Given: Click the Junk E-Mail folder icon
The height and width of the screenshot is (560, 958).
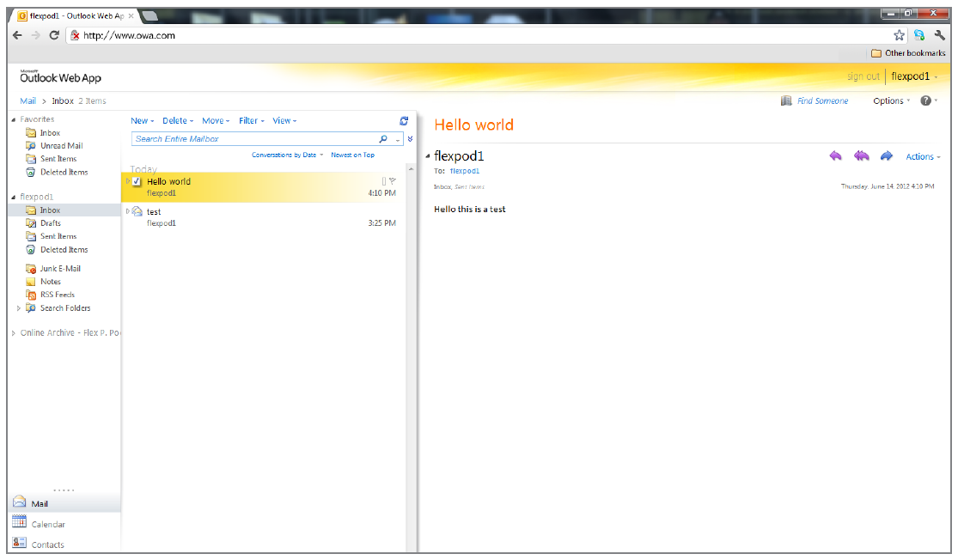Looking at the screenshot, I should [x=31, y=269].
